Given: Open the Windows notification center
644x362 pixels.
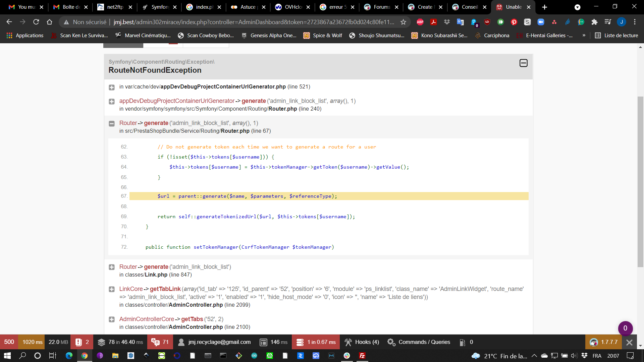Looking at the screenshot, I should [x=630, y=356].
